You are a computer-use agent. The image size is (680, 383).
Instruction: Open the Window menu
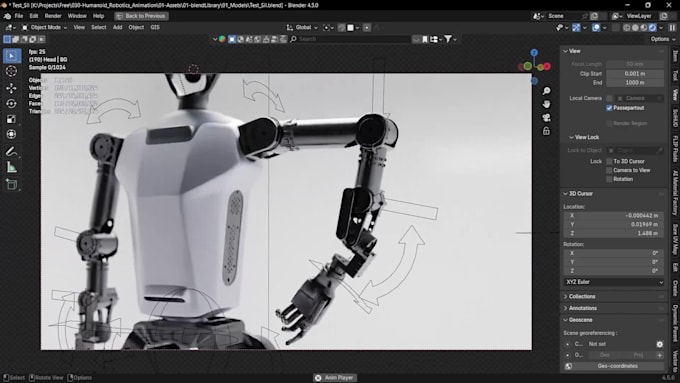(x=77, y=16)
